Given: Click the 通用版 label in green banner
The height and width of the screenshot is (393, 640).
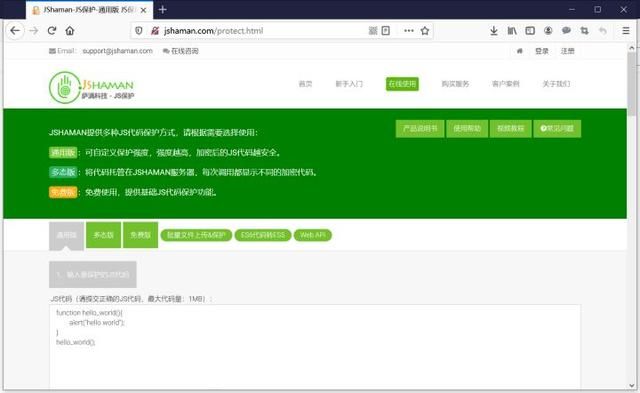Looking at the screenshot, I should 63,153.
